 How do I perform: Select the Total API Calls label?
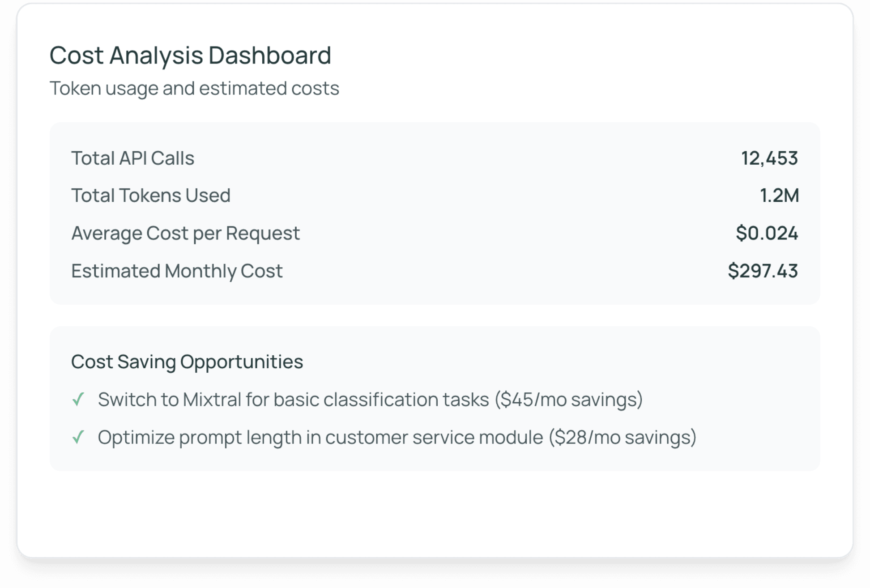[132, 158]
